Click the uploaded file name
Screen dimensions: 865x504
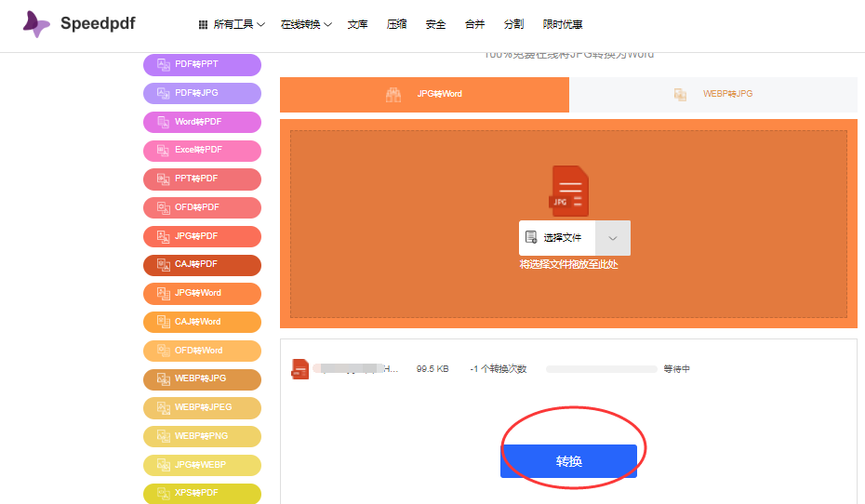356,369
